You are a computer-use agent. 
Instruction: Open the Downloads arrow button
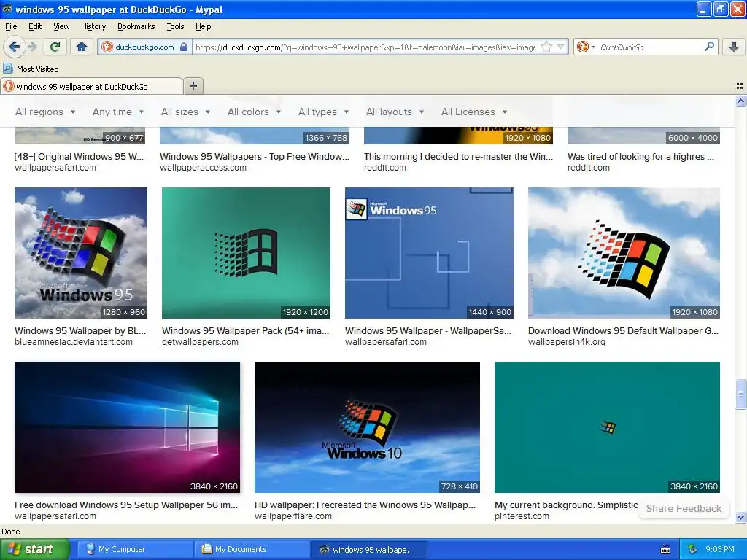pyautogui.click(x=734, y=47)
